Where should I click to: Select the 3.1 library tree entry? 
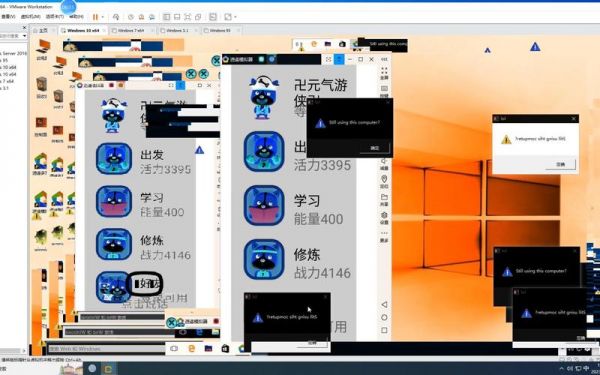(x=5, y=88)
